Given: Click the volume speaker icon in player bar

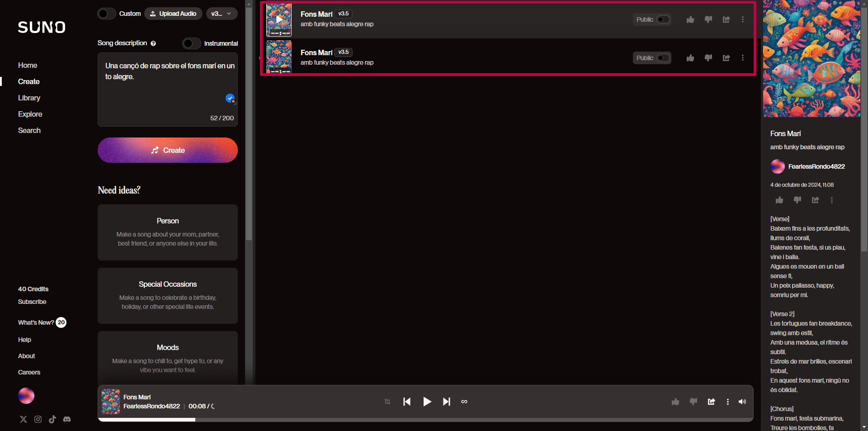Looking at the screenshot, I should click(x=742, y=402).
